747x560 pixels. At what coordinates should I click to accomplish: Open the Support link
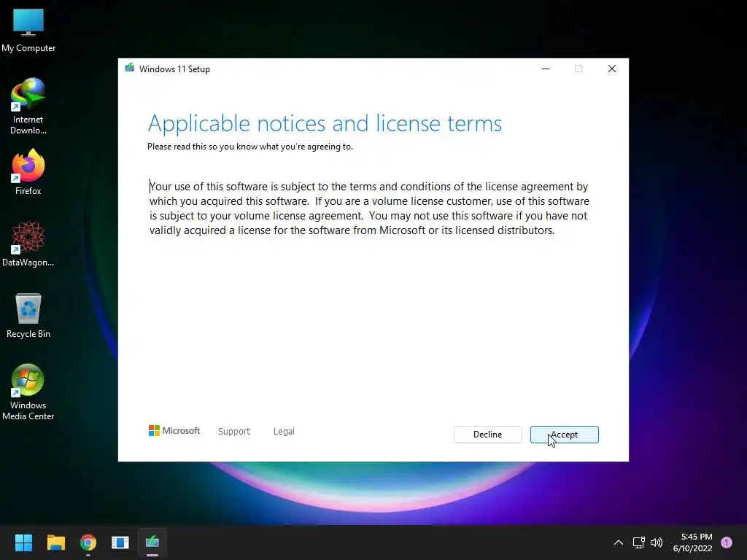click(234, 431)
